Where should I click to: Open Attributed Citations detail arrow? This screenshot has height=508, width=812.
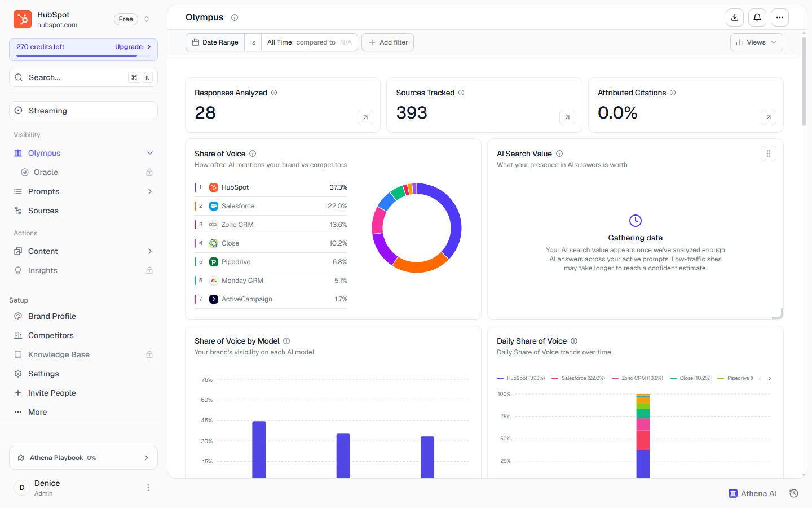click(769, 117)
